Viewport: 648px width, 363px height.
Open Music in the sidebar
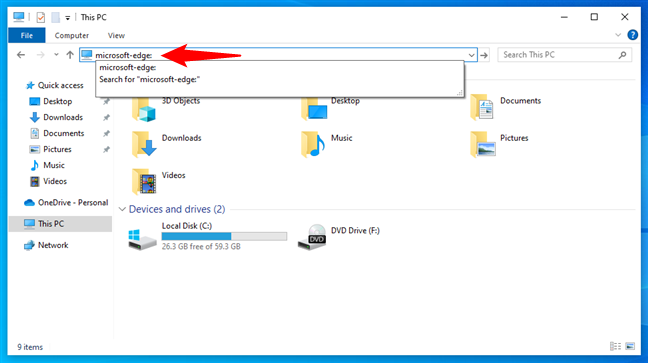pos(54,165)
